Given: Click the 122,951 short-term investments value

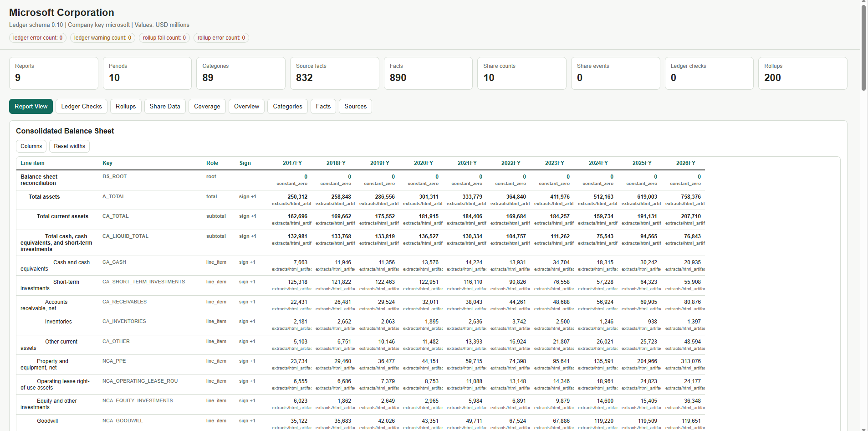Looking at the screenshot, I should (429, 282).
